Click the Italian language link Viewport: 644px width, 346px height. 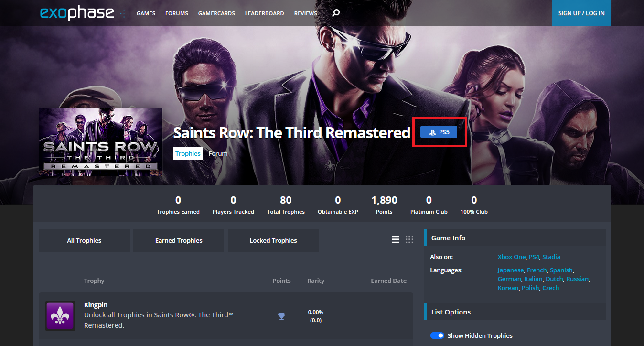tap(533, 279)
